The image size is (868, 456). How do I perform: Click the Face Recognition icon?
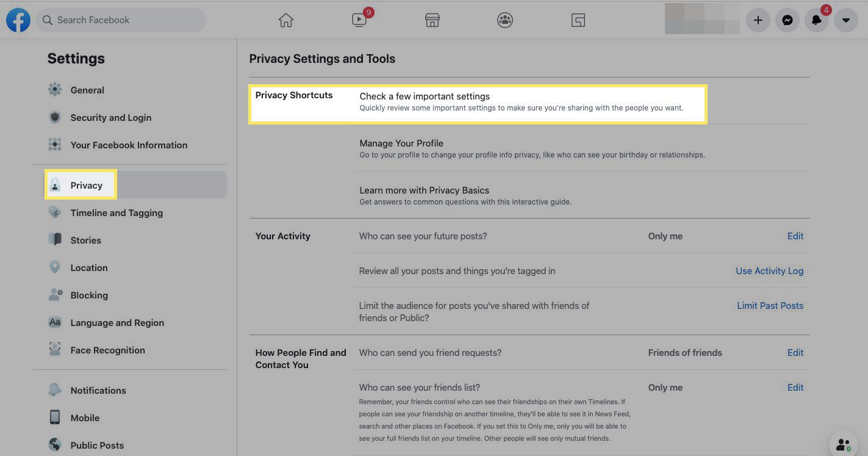[55, 350]
